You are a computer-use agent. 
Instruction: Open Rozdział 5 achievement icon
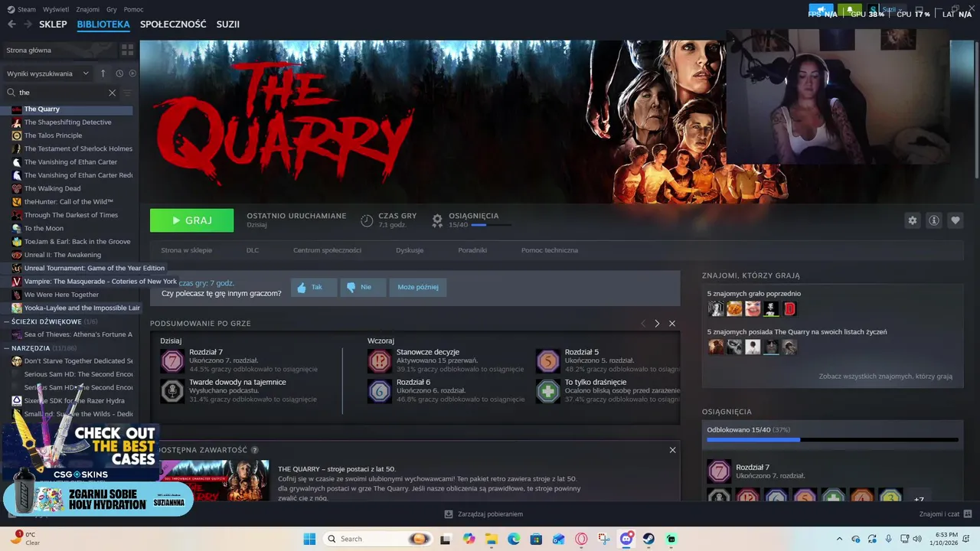(x=548, y=360)
